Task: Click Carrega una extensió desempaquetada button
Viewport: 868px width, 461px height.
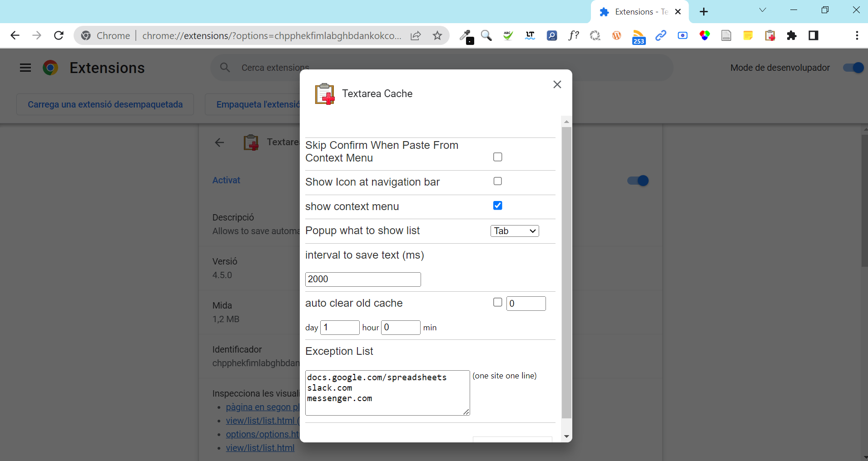Action: [x=105, y=104]
